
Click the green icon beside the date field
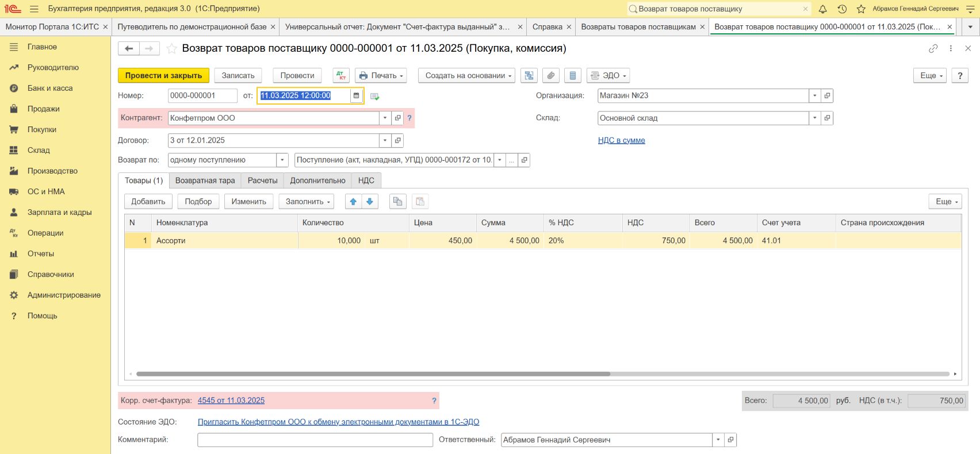374,97
